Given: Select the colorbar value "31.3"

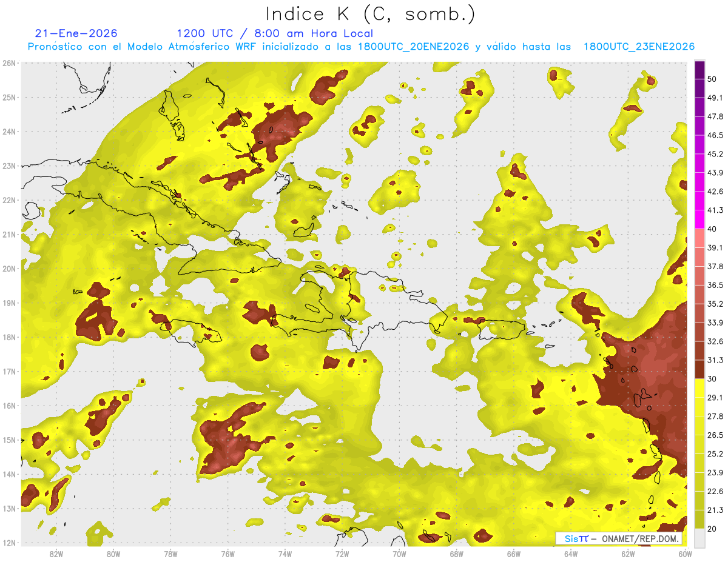Looking at the screenshot, I should [715, 360].
